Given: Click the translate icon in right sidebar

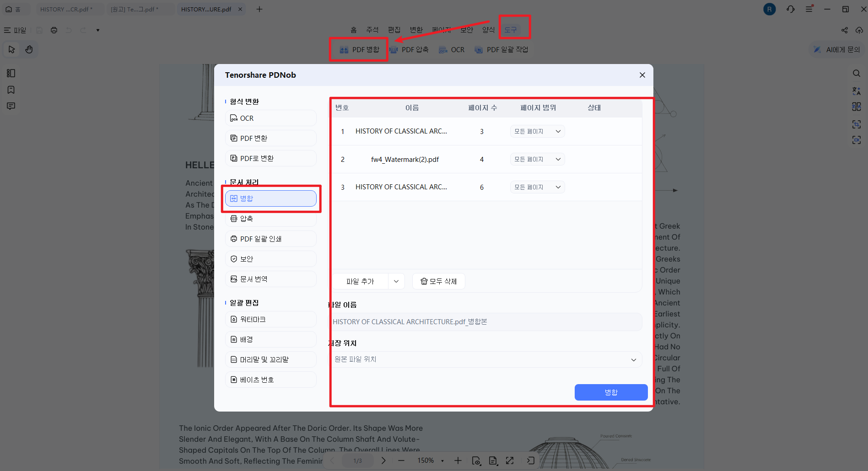Looking at the screenshot, I should 857,91.
